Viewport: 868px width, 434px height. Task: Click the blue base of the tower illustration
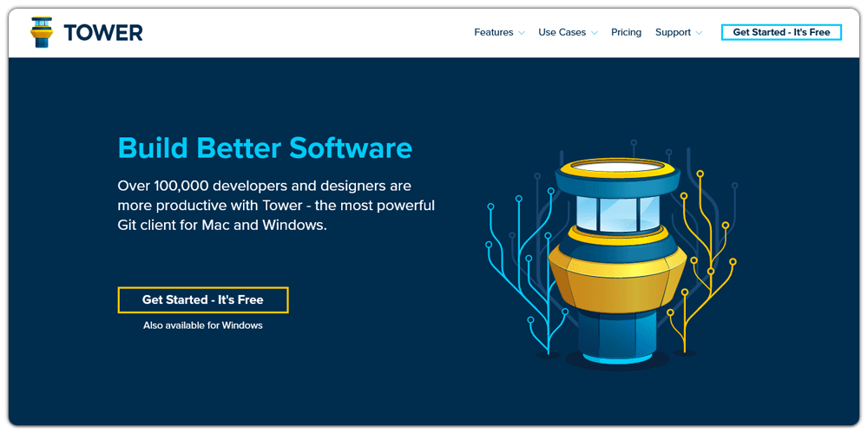(617, 334)
